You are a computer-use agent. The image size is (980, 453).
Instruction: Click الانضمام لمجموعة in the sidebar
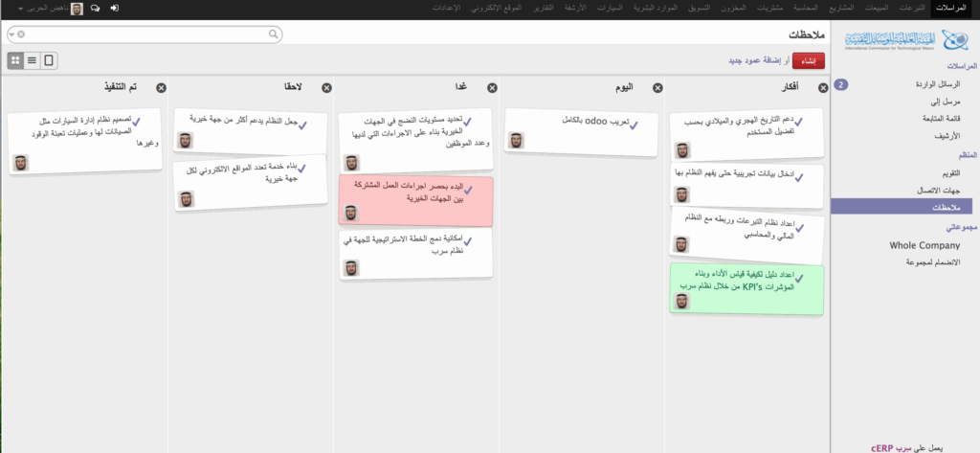pos(932,262)
